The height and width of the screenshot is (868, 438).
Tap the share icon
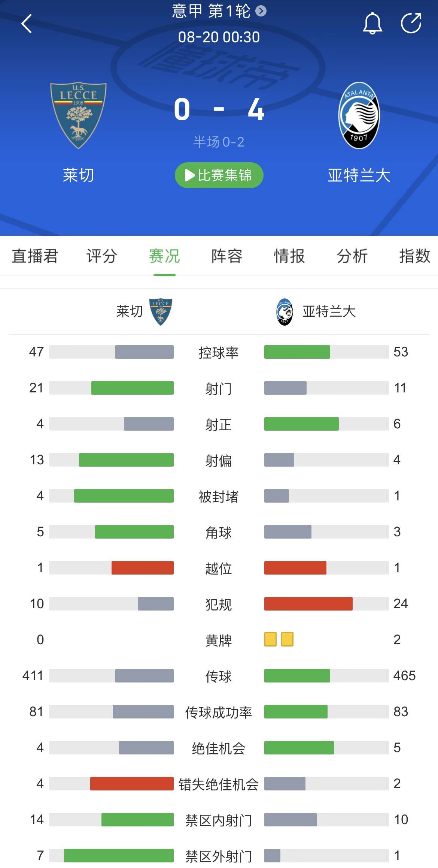pos(411,23)
